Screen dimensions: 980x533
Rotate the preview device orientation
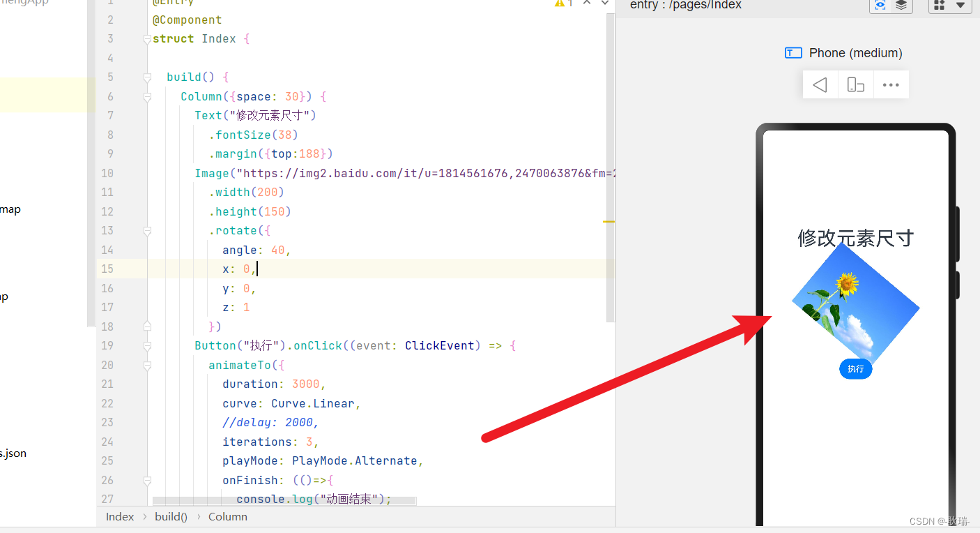855,84
